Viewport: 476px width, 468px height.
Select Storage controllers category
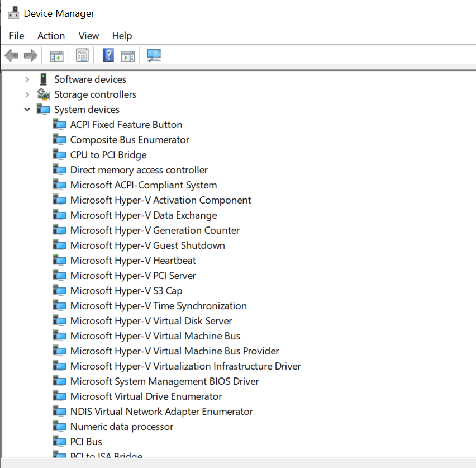coord(95,94)
